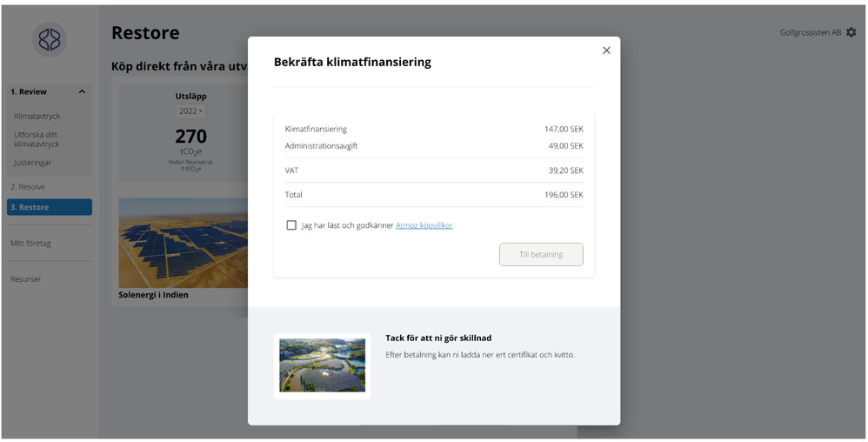Click the Solenergi i Indien title
Image resolution: width=868 pixels, height=442 pixels.
point(154,295)
